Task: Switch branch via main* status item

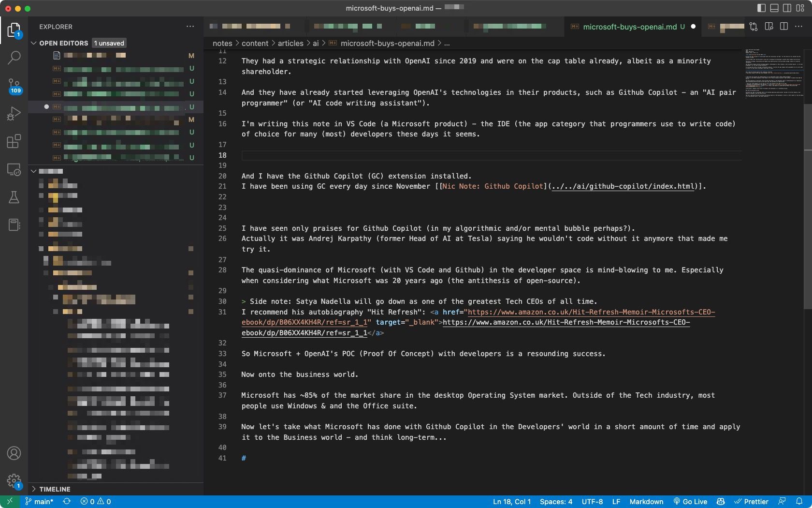Action: point(40,502)
